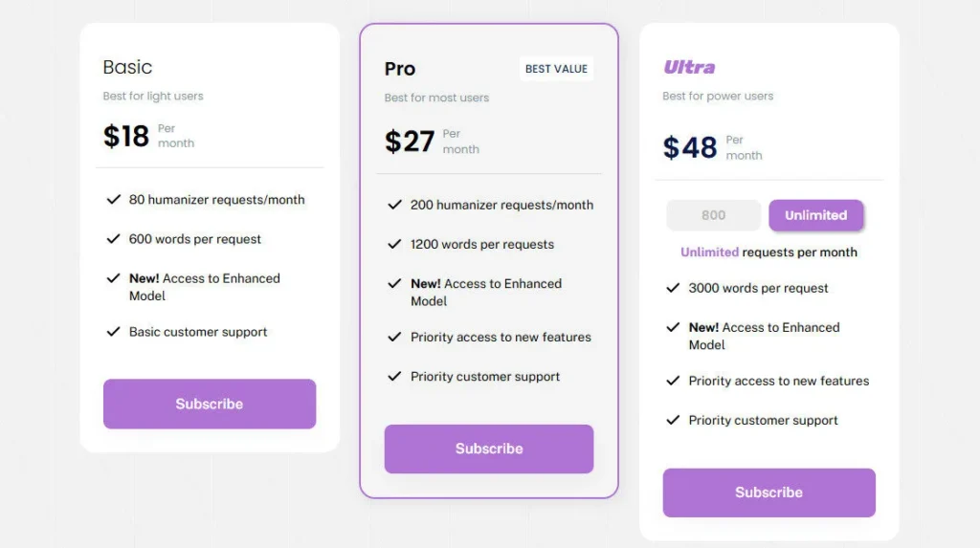Screen dimensions: 980x548
Task: Subscribe to the Basic plan
Action: coord(210,404)
